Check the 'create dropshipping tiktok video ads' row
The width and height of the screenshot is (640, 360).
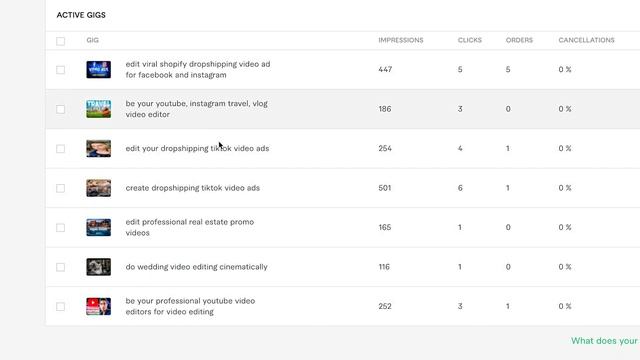click(x=60, y=188)
